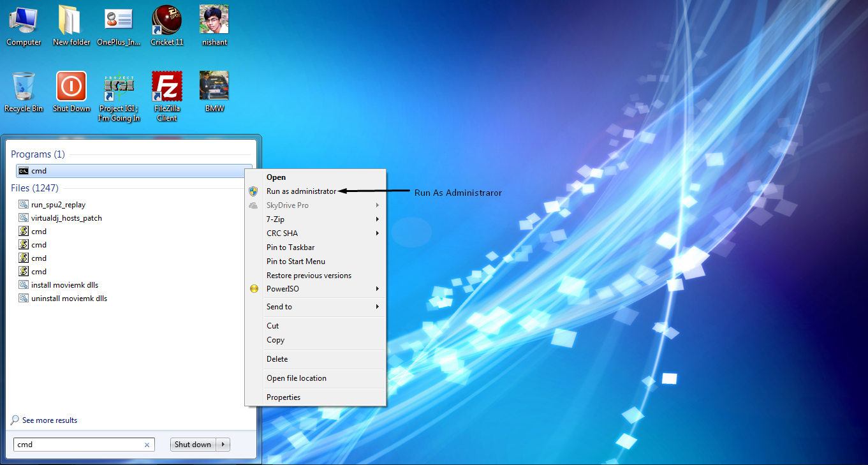Expand the arrow beside the Shut down button
This screenshot has width=868, height=465.
[223, 445]
